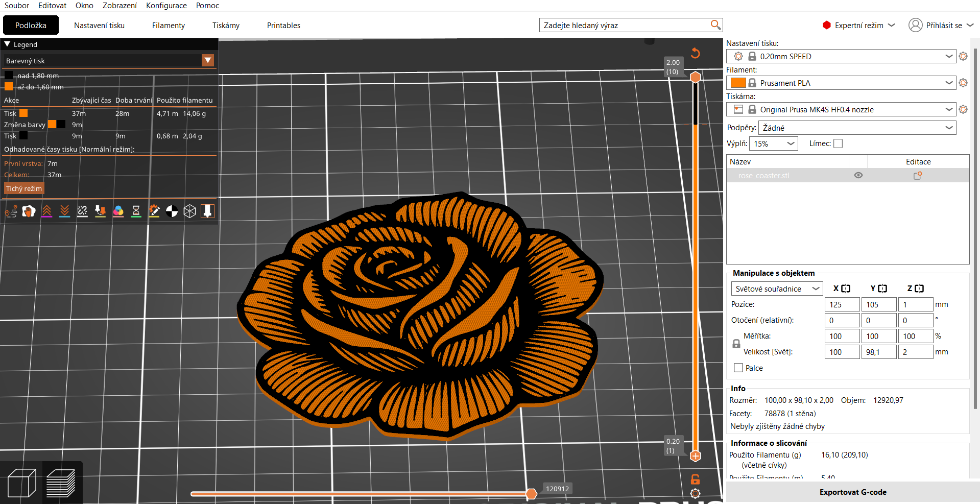
Task: Toggle tool changes icon in legend
Action: pos(101,211)
